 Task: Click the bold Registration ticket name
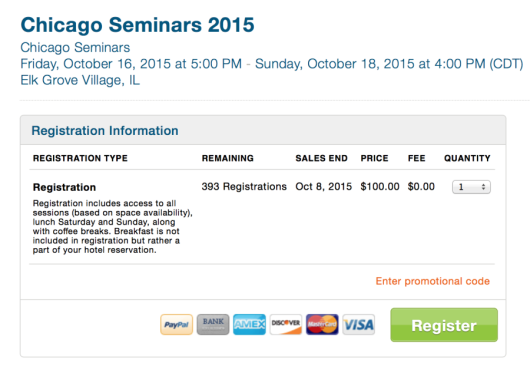click(x=64, y=187)
